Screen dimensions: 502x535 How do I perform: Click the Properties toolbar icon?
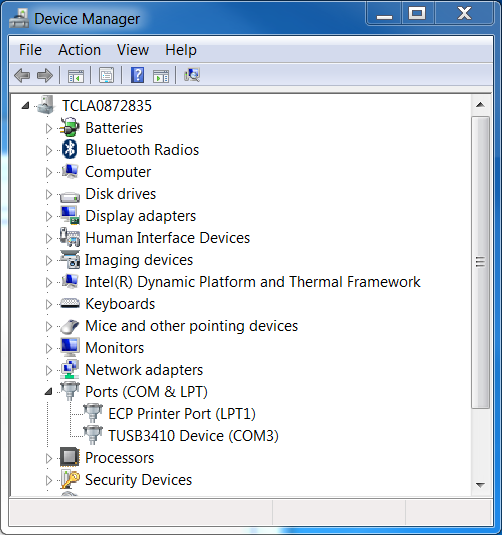[x=106, y=75]
